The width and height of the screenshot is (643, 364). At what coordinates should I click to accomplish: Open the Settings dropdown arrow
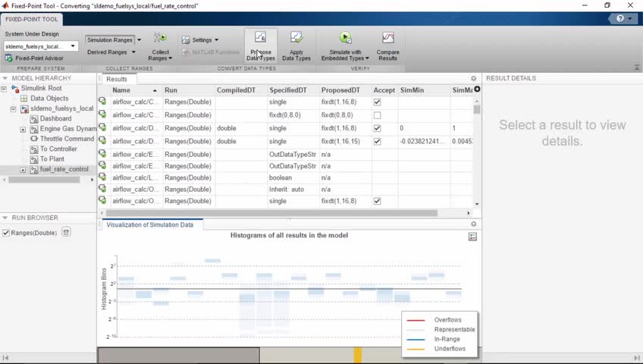click(217, 39)
